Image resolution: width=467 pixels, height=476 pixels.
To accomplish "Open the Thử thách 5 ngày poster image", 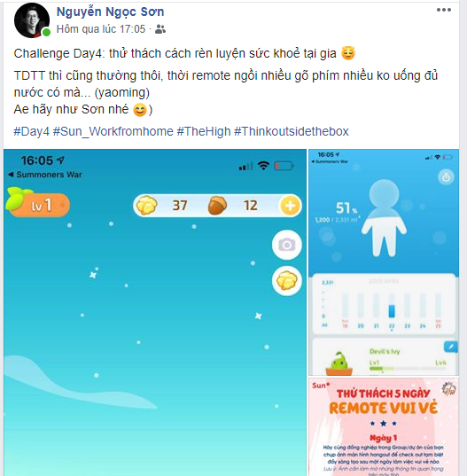I will (x=384, y=426).
